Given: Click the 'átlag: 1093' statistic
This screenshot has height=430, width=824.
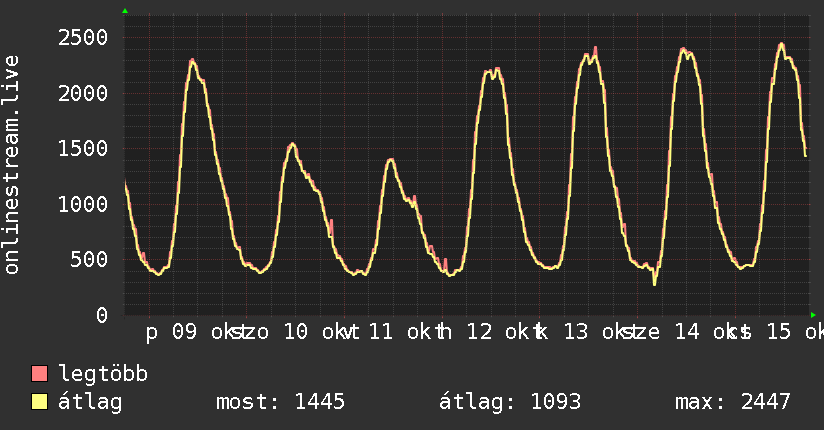Looking at the screenshot, I should (510, 402).
